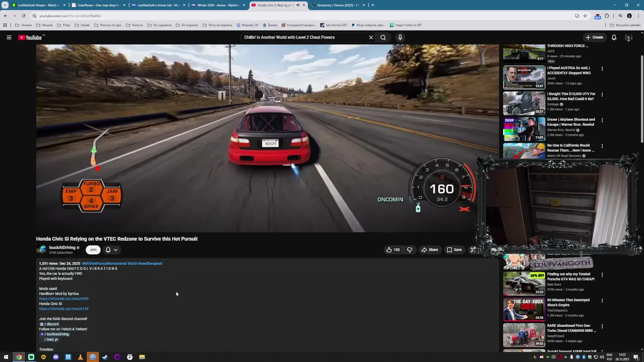Open the isu3katdriving Twitch link
This screenshot has height=362, width=644.
[x=54, y=334]
